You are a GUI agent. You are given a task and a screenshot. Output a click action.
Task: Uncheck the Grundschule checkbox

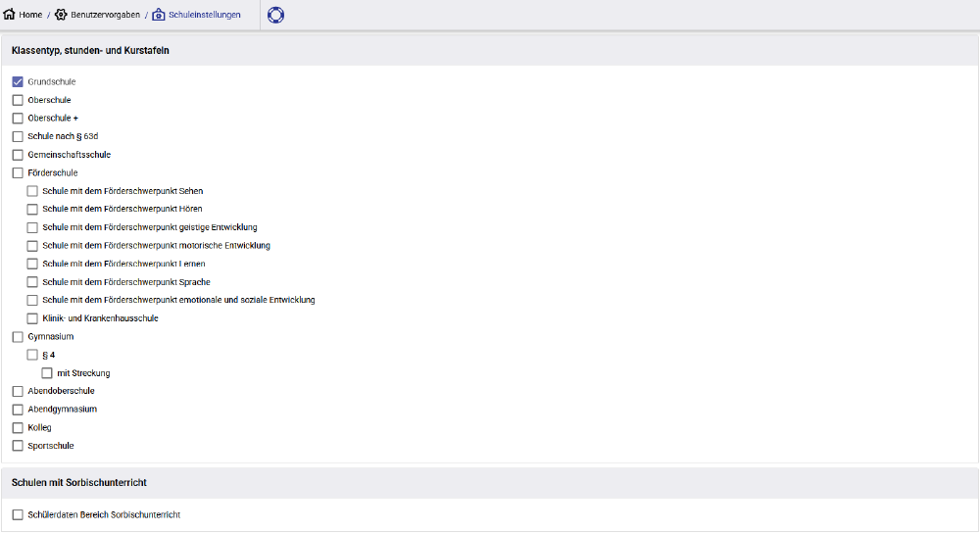[x=18, y=82]
